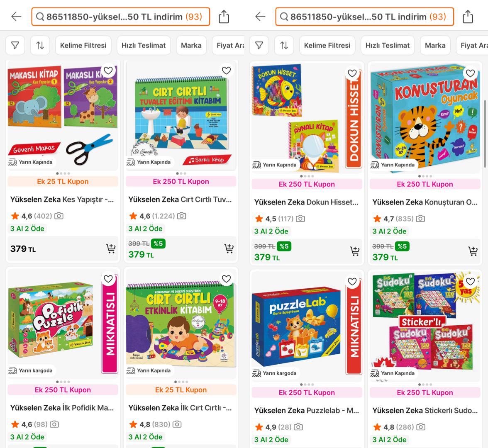Open Marka filter on left screen
Viewport: 488px width, 448px height.
(191, 46)
